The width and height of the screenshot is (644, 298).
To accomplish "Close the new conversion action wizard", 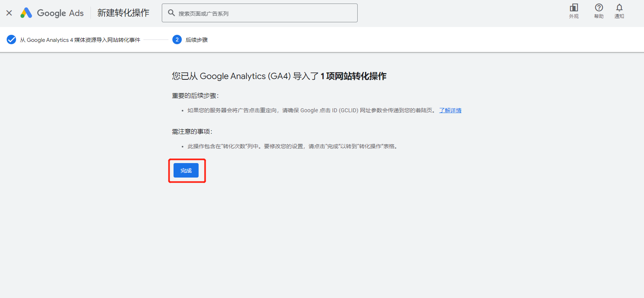I will click(9, 13).
